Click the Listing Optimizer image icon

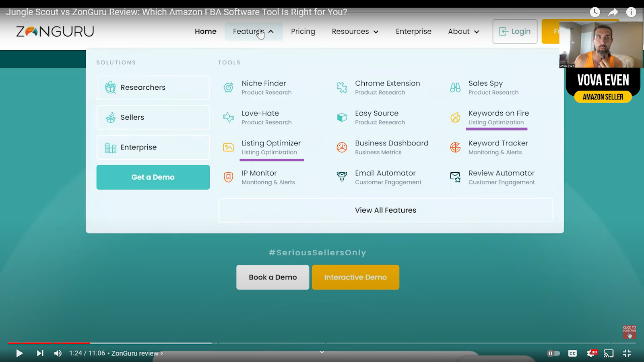tap(228, 147)
